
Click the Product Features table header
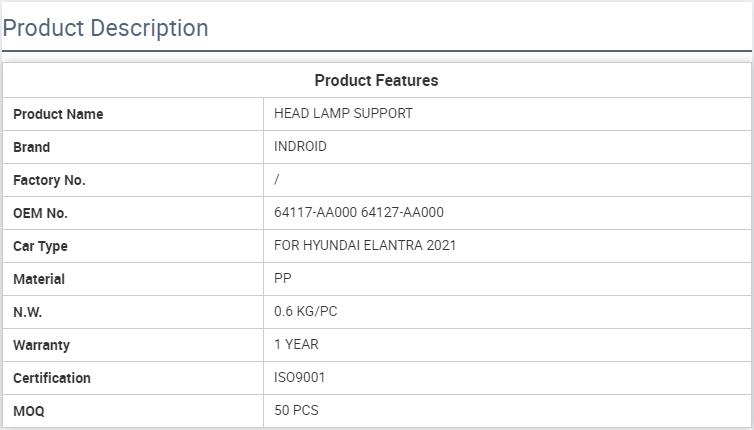tap(376, 80)
